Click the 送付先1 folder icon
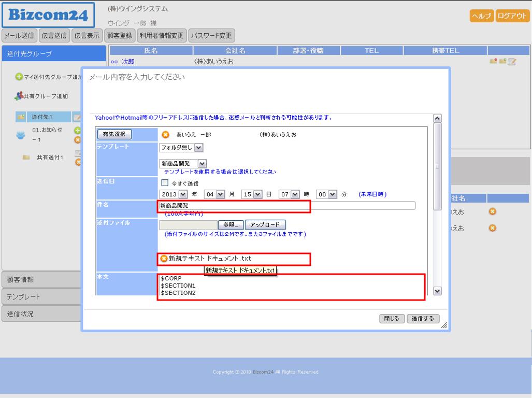 [x=21, y=117]
